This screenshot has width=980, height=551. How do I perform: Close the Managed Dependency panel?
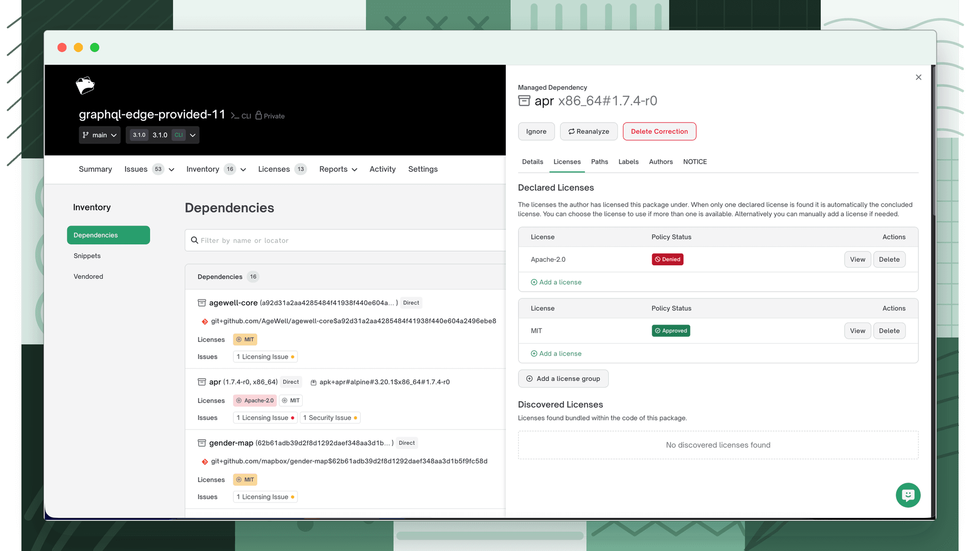[918, 78]
